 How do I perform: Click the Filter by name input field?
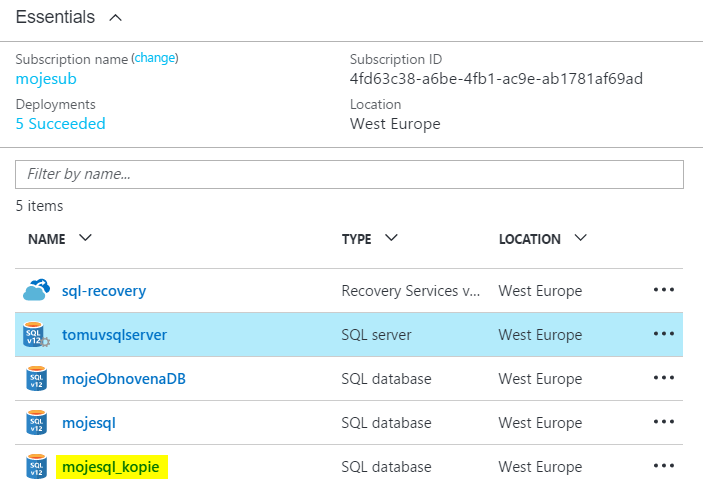(349, 174)
